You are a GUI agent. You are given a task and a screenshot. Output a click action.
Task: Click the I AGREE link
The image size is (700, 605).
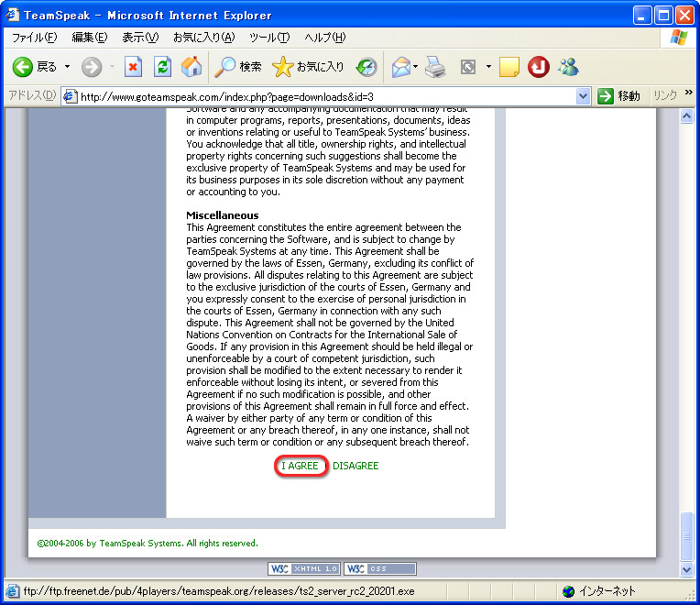point(300,466)
